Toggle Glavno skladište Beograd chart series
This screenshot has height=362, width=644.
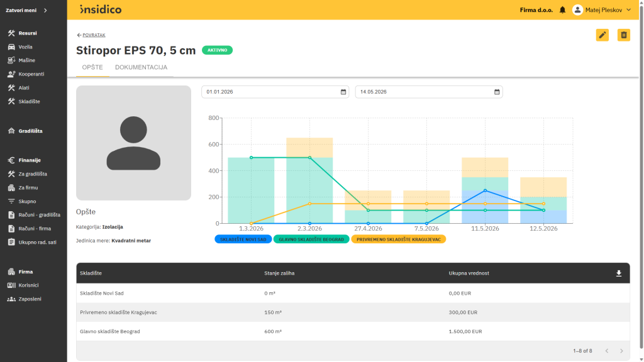coord(311,239)
